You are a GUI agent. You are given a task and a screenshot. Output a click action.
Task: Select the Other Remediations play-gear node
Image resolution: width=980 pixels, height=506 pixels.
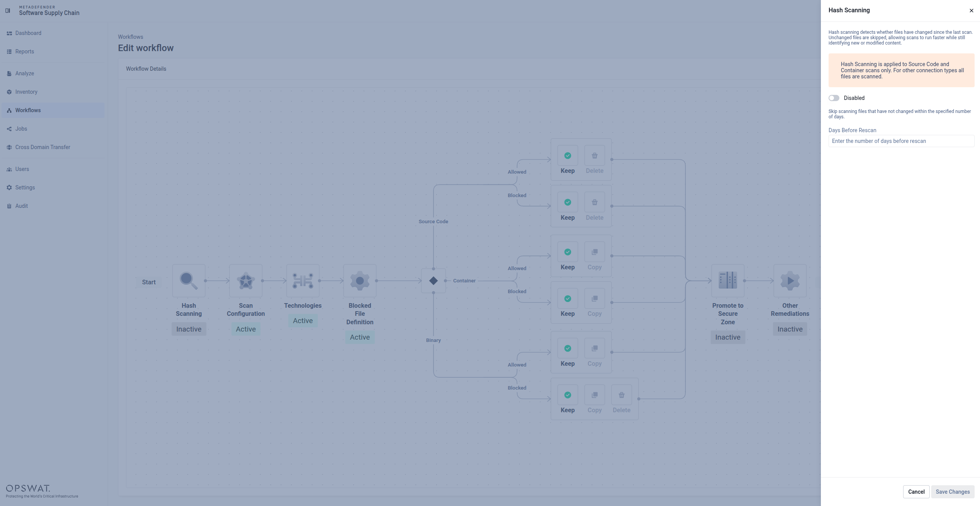tap(790, 281)
